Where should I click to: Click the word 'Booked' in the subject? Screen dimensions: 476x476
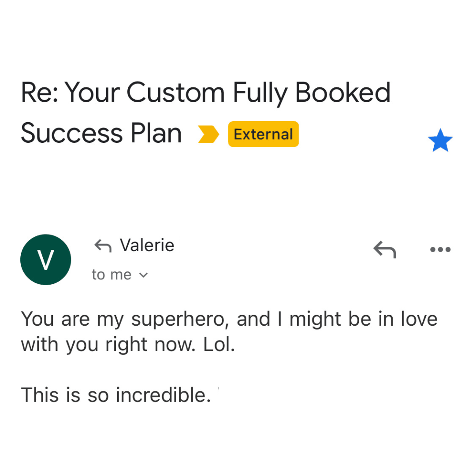click(x=342, y=93)
